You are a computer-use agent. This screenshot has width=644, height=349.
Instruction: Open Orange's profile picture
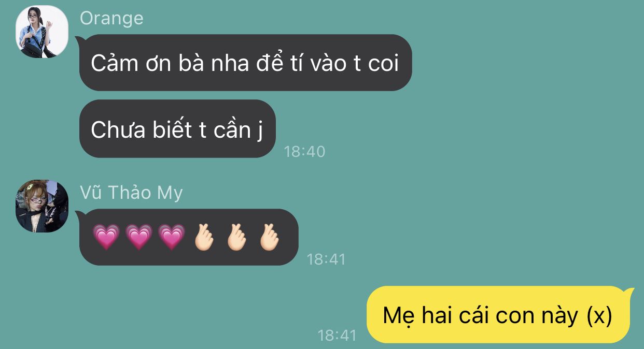(x=43, y=32)
